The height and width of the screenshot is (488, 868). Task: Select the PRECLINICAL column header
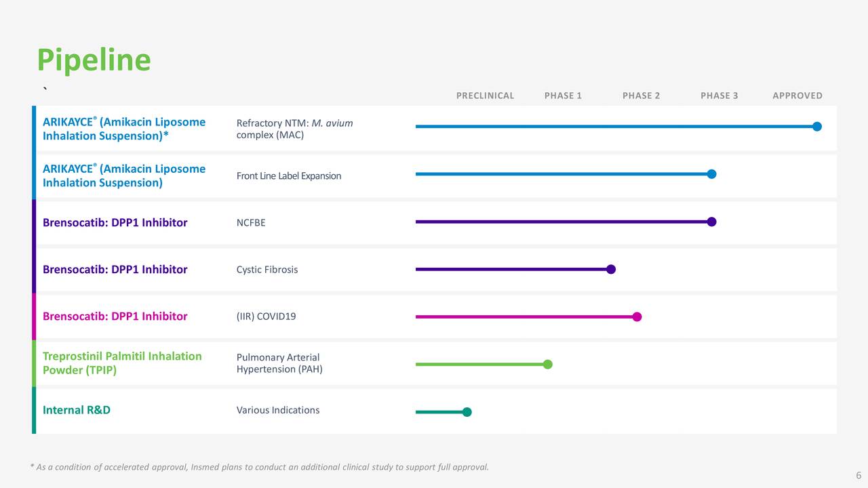(x=485, y=96)
